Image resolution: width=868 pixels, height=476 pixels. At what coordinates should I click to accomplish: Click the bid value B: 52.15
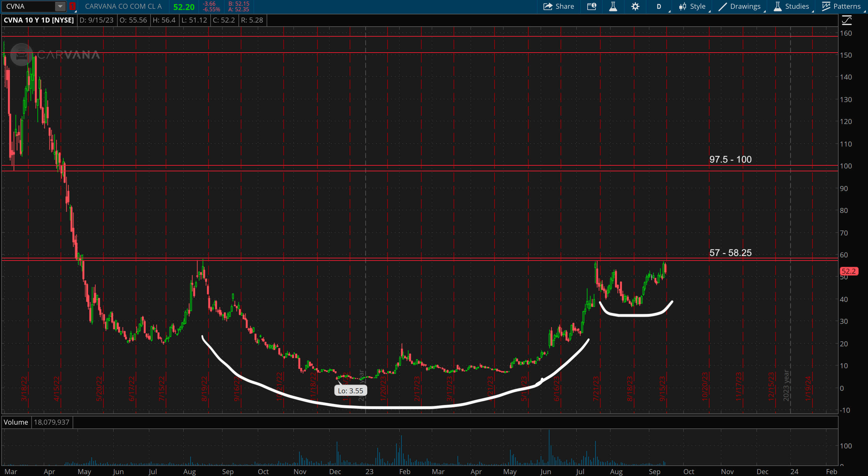click(238, 4)
